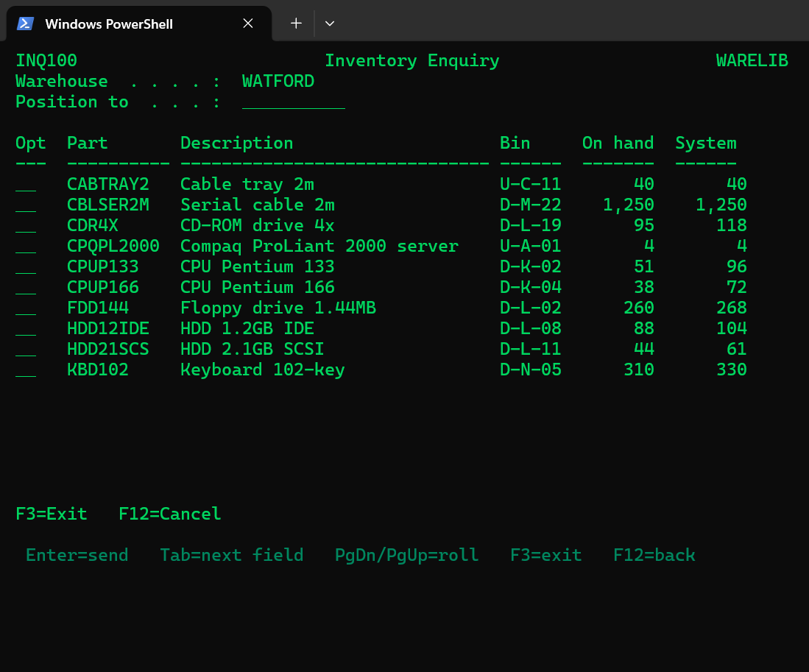Click the System column header
The width and height of the screenshot is (809, 672).
[x=706, y=144]
